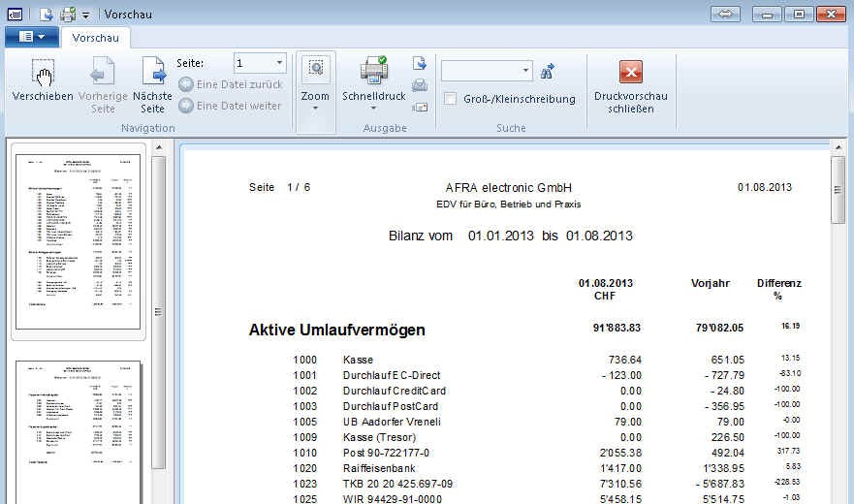The width and height of the screenshot is (854, 504).
Task: Go to Nächste Seite
Action: [x=152, y=85]
